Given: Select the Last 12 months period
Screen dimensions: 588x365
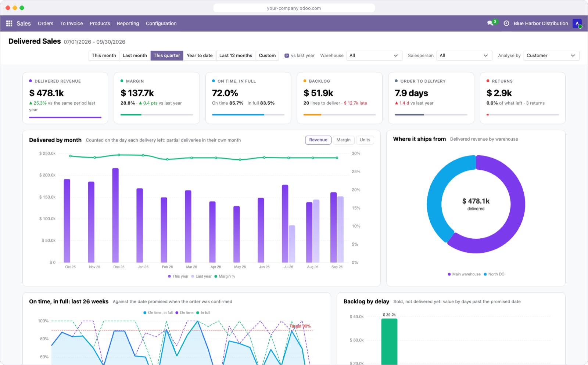Looking at the screenshot, I should (236, 55).
